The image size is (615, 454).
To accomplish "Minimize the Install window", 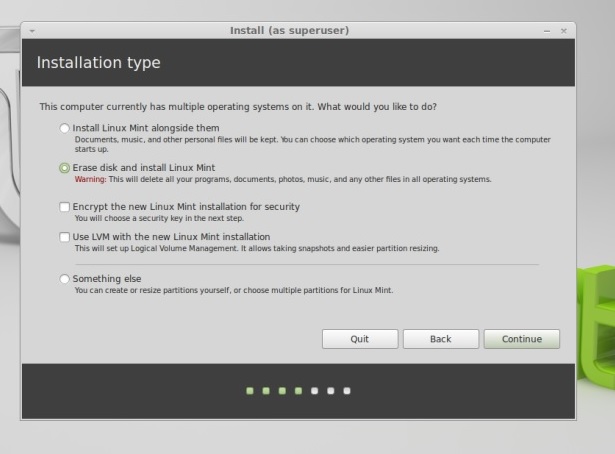I will (x=547, y=31).
